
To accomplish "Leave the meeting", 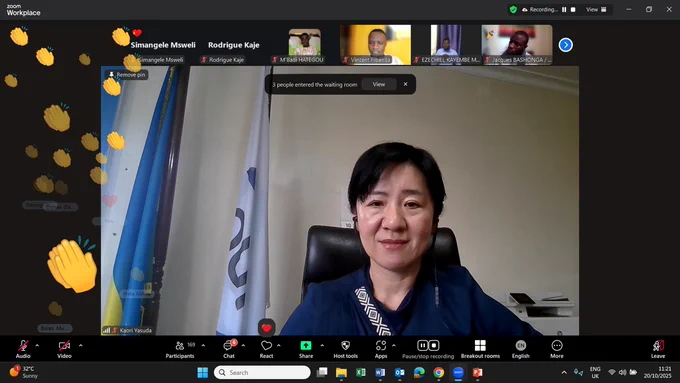I will (x=658, y=349).
